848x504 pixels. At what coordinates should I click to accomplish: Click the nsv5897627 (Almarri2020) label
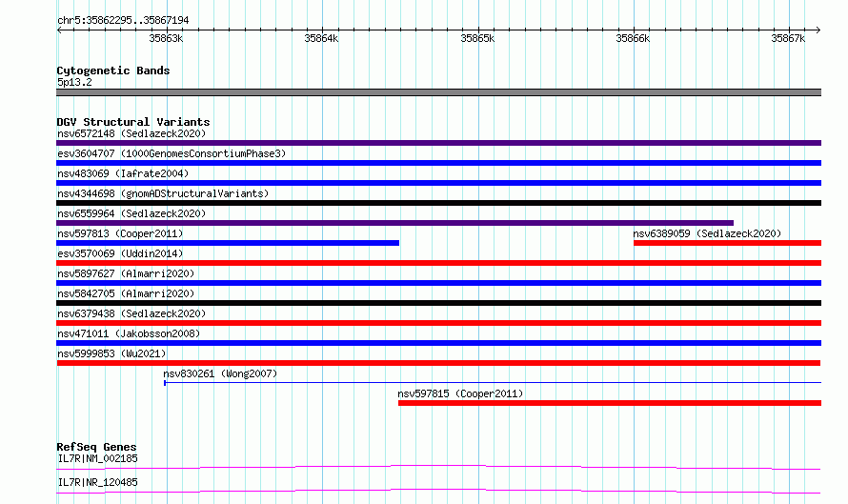coord(126,273)
